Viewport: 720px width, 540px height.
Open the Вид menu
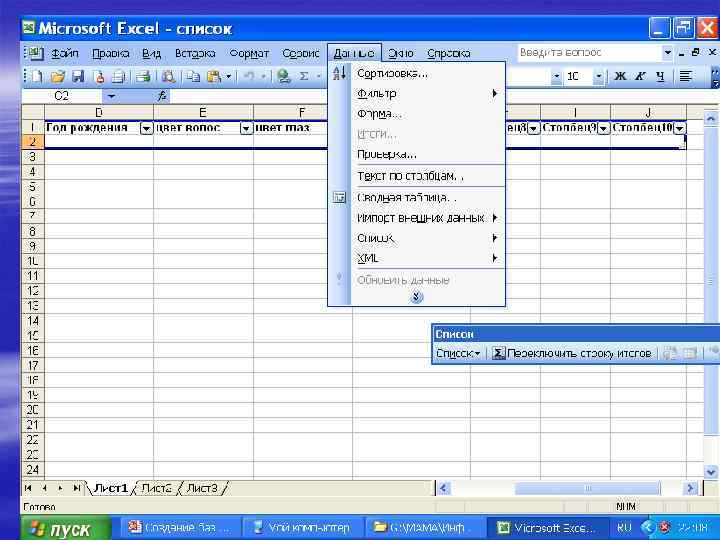coord(151,53)
